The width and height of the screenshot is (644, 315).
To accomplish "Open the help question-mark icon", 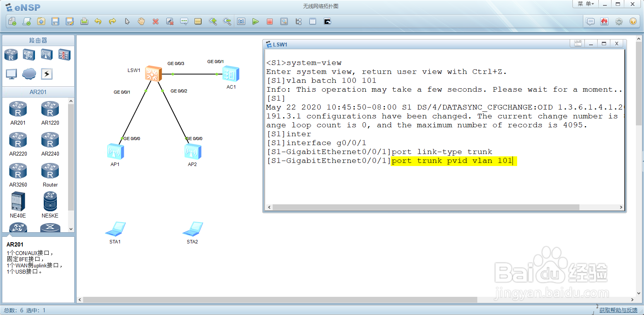I will pos(633,21).
